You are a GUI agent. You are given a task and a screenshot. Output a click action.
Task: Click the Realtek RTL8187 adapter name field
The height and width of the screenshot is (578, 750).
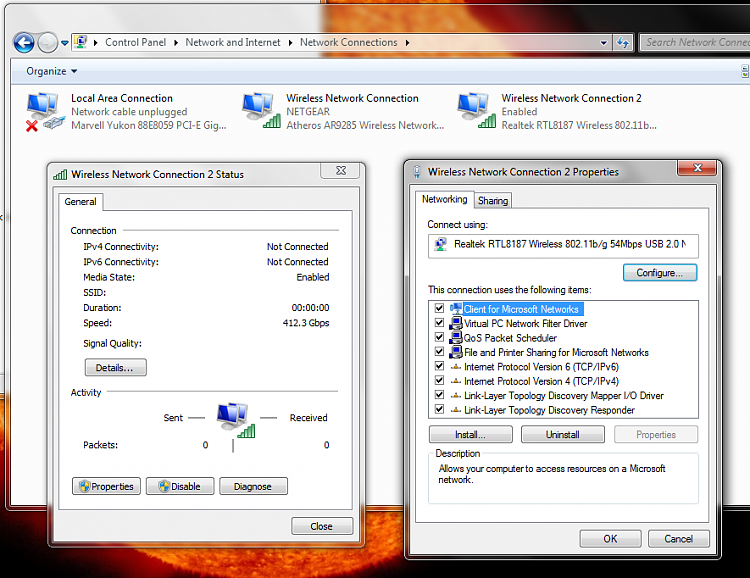pos(563,246)
